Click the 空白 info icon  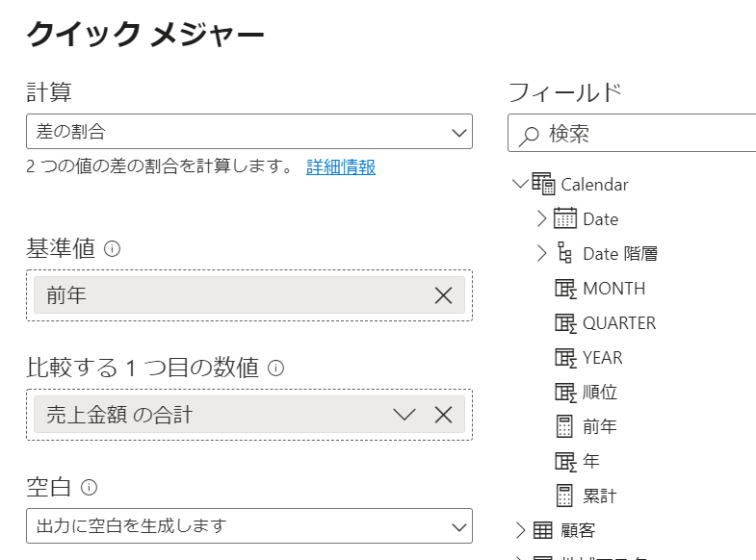click(90, 487)
